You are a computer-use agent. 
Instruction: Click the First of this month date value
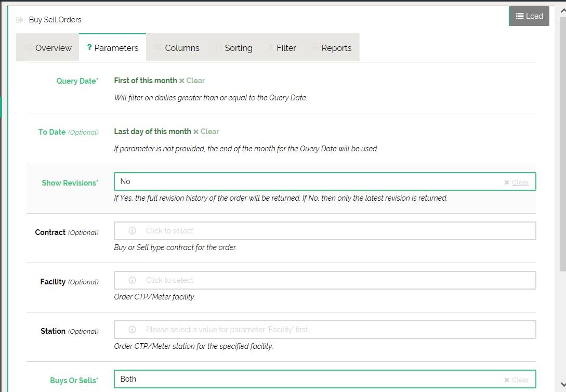pos(145,81)
